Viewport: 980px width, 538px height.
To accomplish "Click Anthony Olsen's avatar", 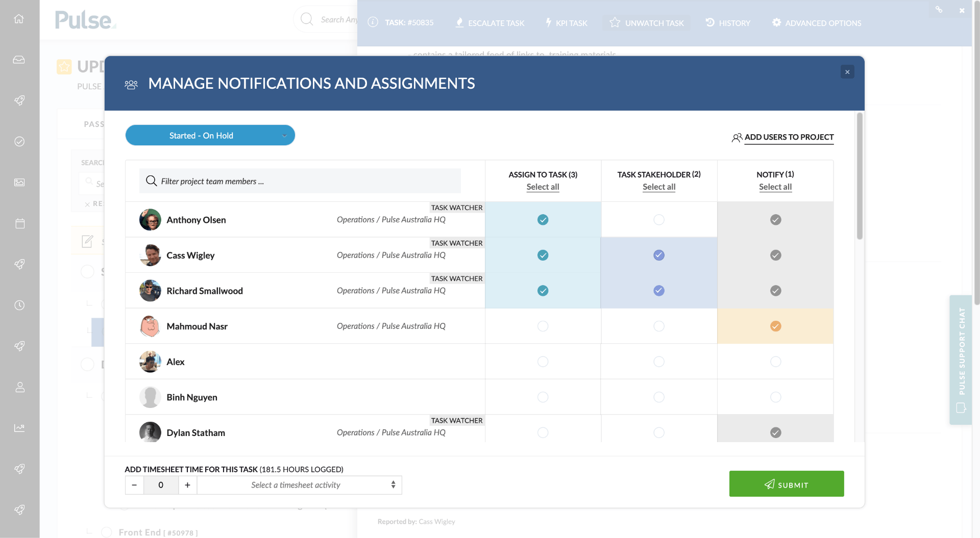I will [x=150, y=219].
